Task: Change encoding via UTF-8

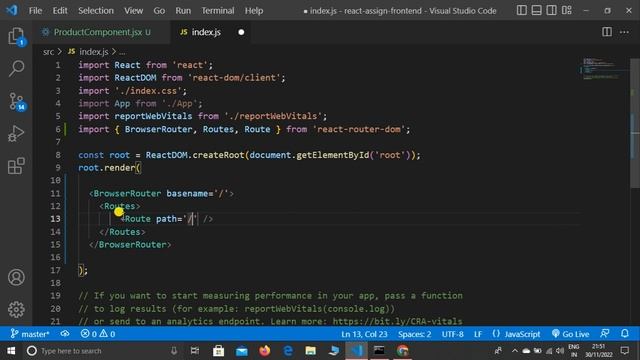Action: [452, 334]
